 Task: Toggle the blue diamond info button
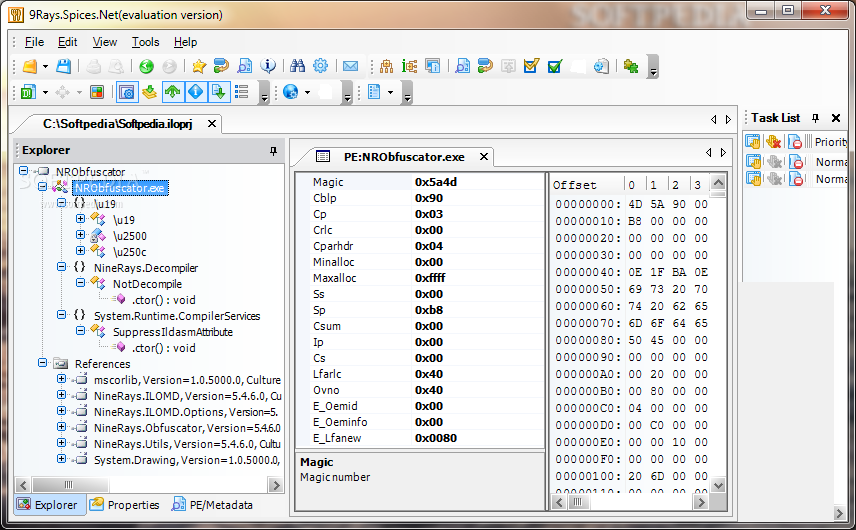tap(195, 92)
